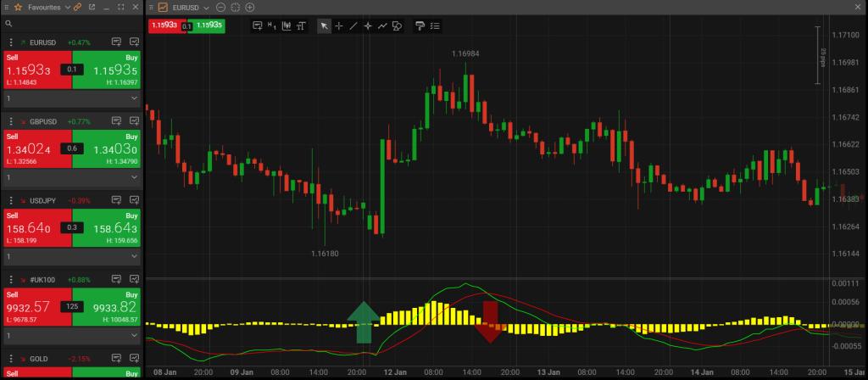Open the object list menu icon
This screenshot has width=868, height=380.
435,26
